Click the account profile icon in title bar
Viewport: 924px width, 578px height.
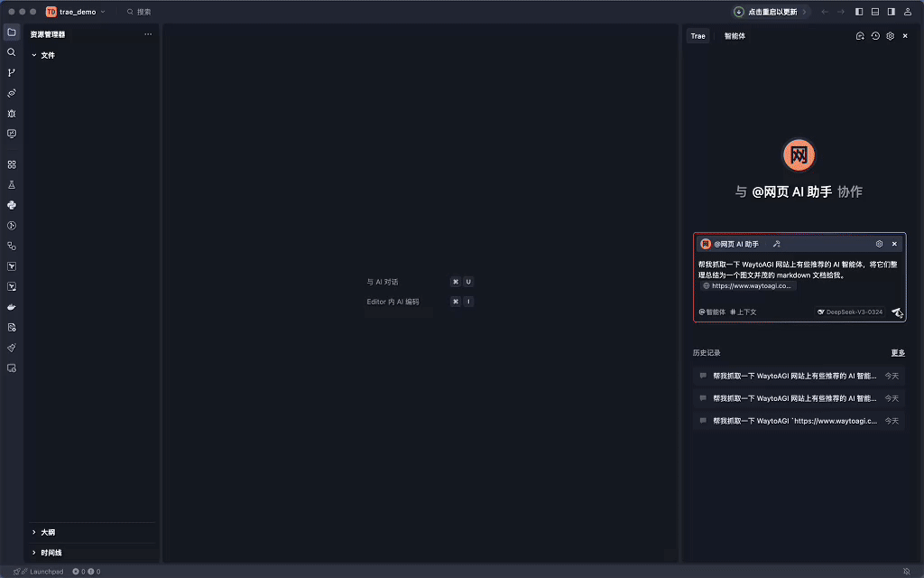coord(908,12)
